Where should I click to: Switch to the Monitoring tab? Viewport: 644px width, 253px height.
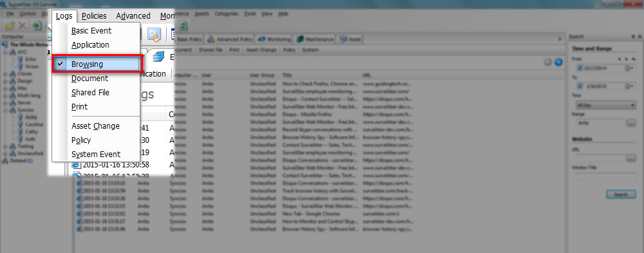point(274,39)
